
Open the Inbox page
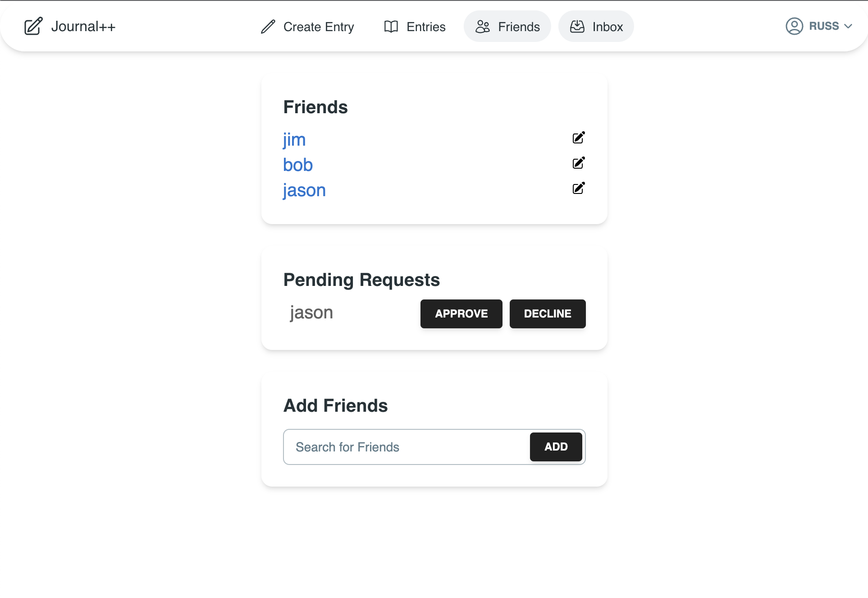click(596, 26)
